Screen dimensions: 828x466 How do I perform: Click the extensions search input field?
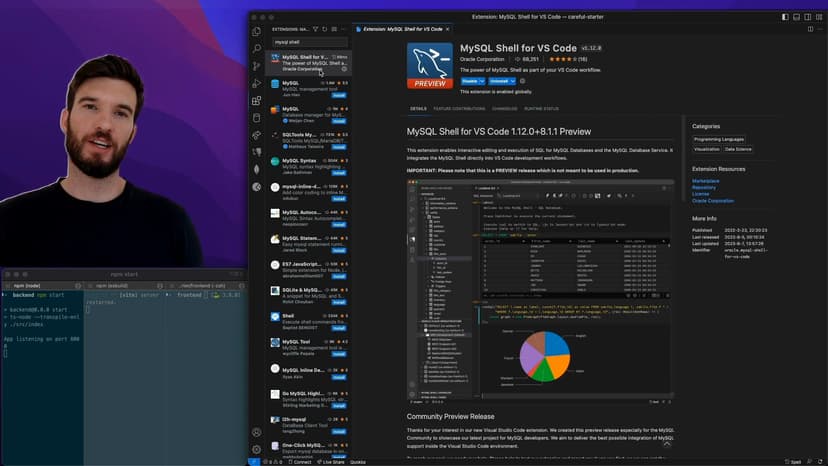tap(309, 42)
